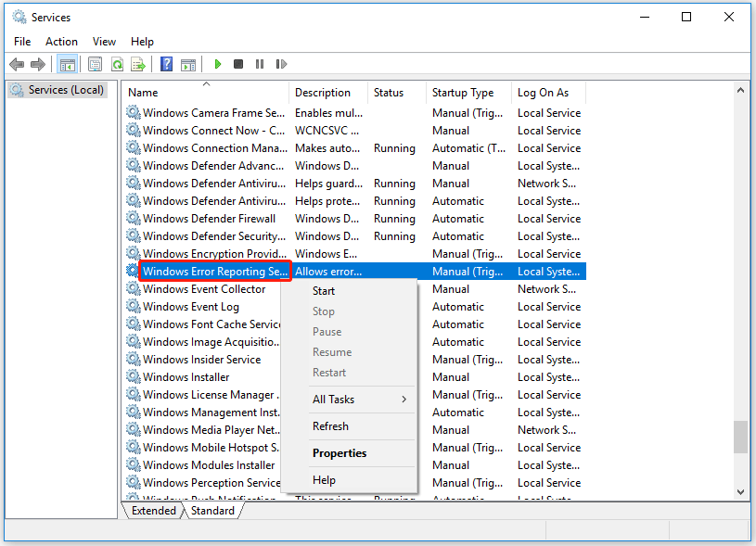Click the Export List toolbar icon
This screenshot has height=546, width=756.
pos(139,64)
